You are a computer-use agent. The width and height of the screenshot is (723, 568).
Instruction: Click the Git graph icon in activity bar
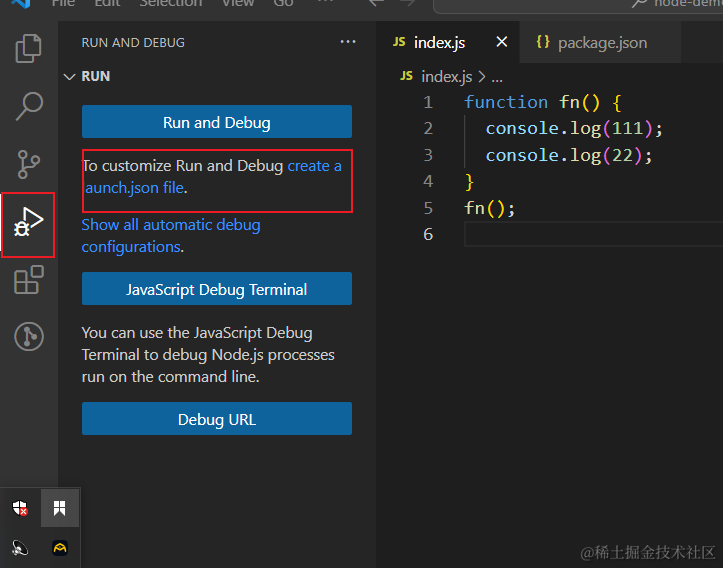click(x=28, y=337)
